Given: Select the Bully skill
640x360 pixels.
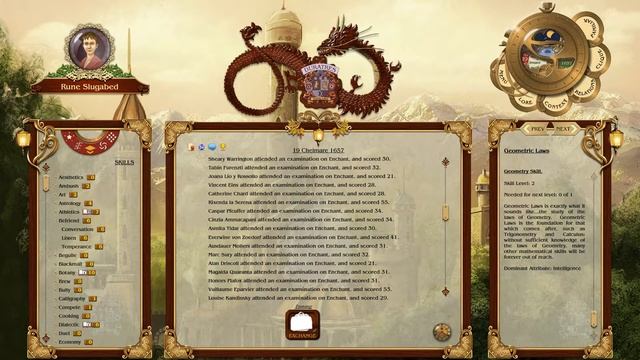Looking at the screenshot, I should (64, 290).
